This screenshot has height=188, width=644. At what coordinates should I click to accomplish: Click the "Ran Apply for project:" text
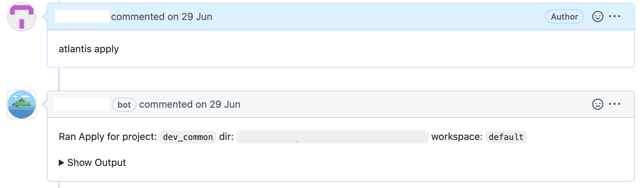(x=107, y=136)
